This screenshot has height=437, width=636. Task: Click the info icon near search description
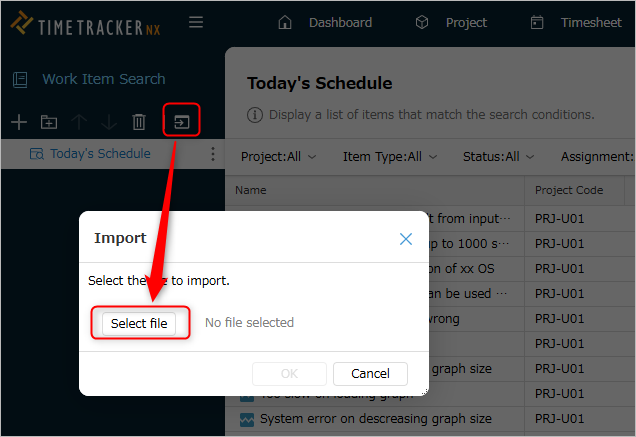pos(255,115)
